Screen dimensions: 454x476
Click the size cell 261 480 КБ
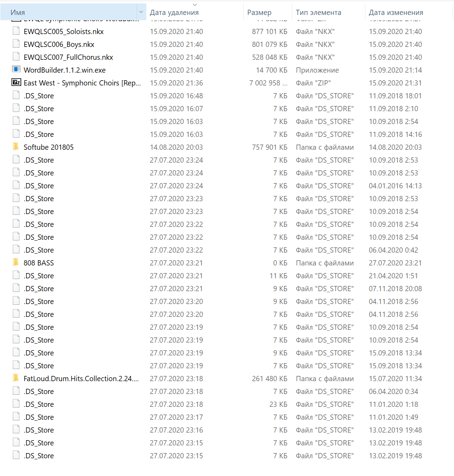point(270,379)
